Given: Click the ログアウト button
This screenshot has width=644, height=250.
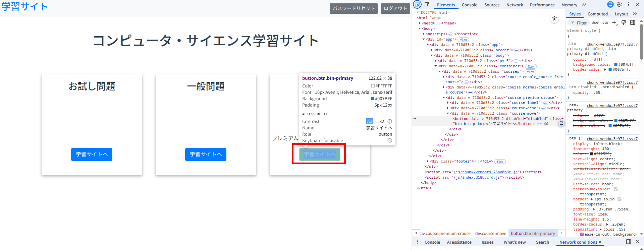Looking at the screenshot, I should pyautogui.click(x=395, y=8).
